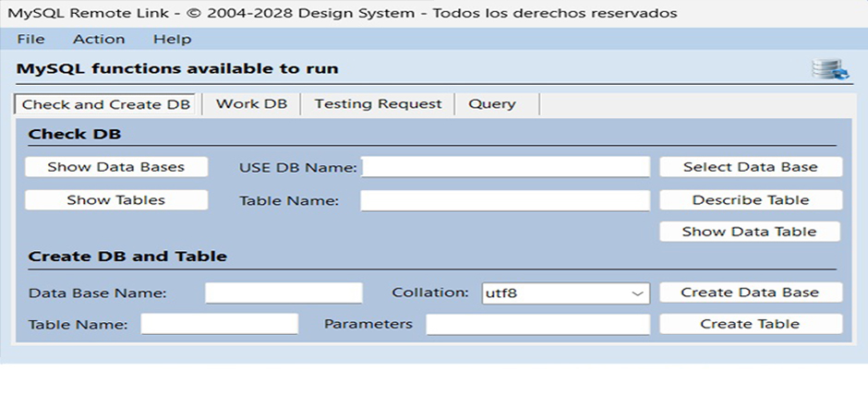The image size is (868, 418).
Task: Focus the Table Name field under Check DB
Action: pos(505,201)
